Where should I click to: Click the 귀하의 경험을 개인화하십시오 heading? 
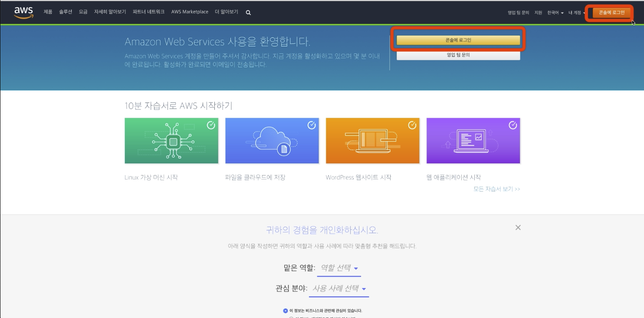(322, 230)
